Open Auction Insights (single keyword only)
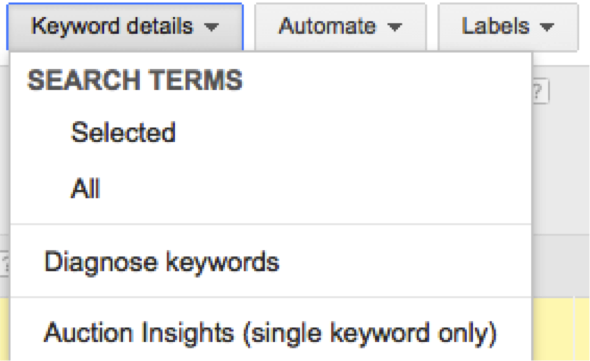This screenshot has height=361, width=590. click(271, 333)
